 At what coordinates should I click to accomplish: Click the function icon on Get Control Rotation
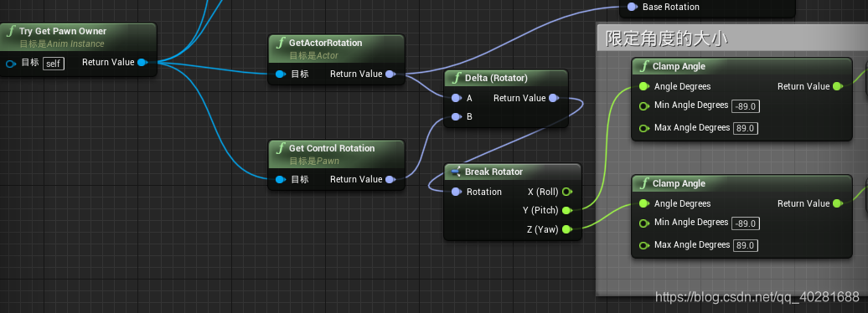tap(281, 148)
